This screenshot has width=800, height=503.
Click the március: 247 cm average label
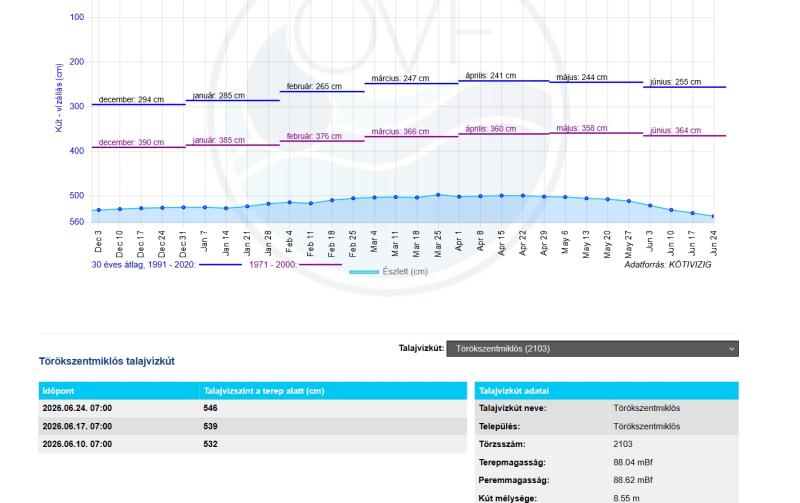click(400, 78)
